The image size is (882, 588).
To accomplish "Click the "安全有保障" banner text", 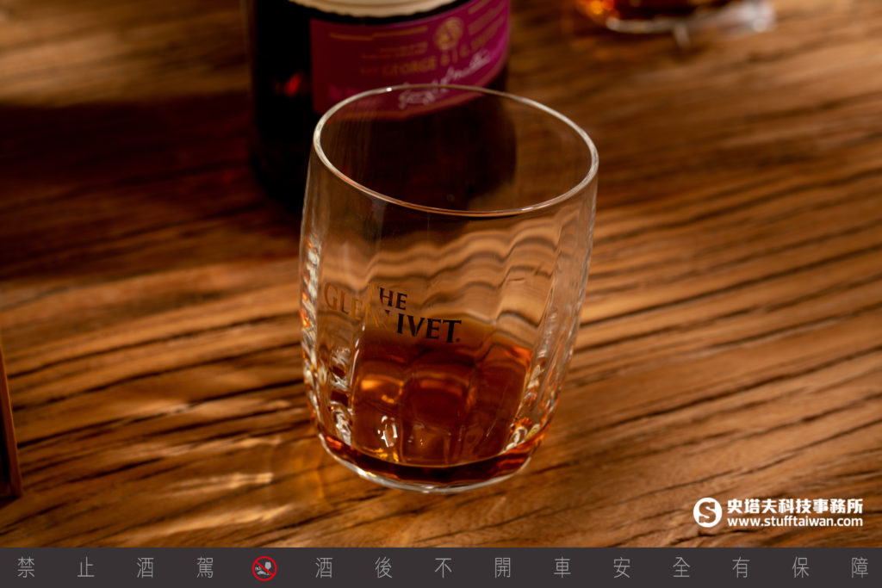I will 741,567.
